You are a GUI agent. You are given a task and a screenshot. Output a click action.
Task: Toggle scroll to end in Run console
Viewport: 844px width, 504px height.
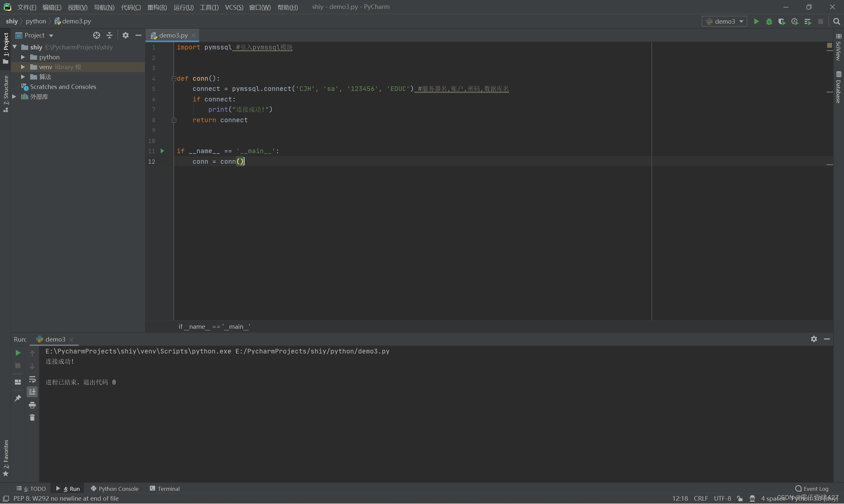point(32,392)
